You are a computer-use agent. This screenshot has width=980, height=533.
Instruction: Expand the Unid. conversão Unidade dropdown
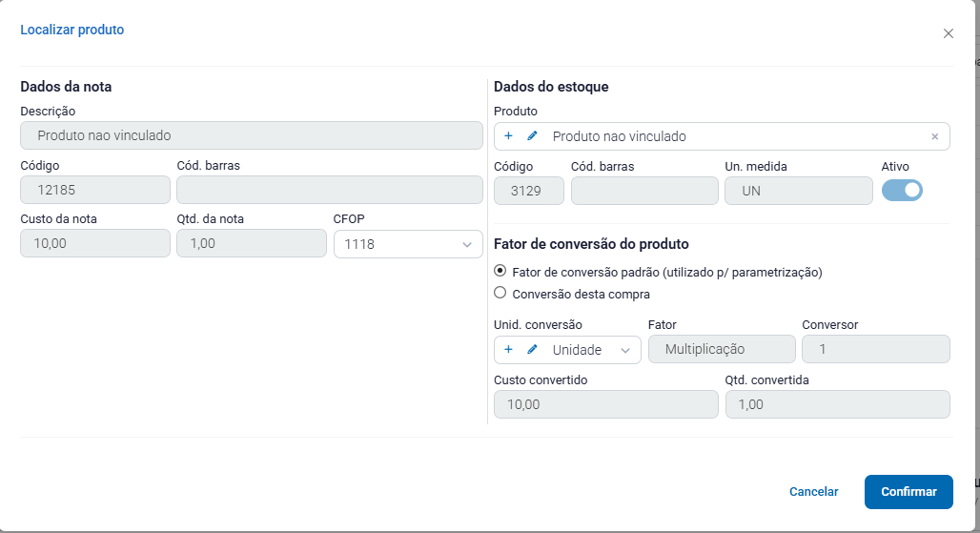tap(625, 350)
